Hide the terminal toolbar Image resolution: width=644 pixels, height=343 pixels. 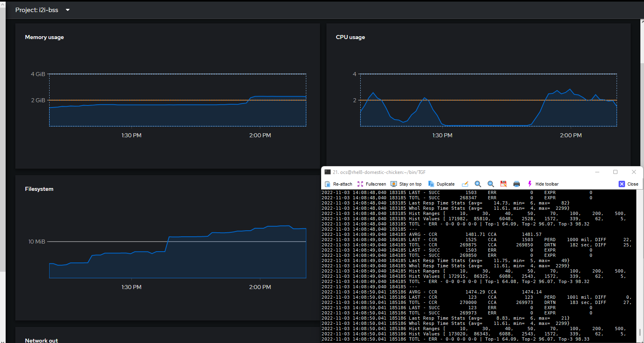click(543, 184)
